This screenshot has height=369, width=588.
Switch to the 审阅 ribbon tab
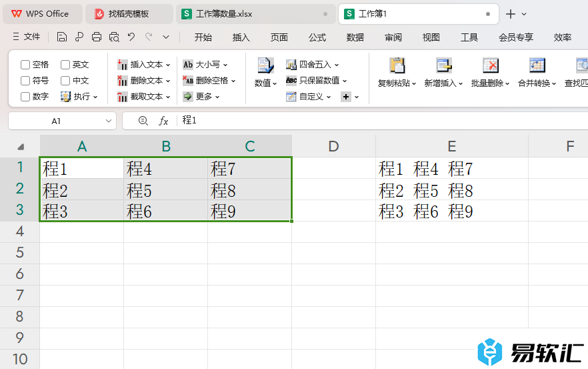[x=393, y=37]
